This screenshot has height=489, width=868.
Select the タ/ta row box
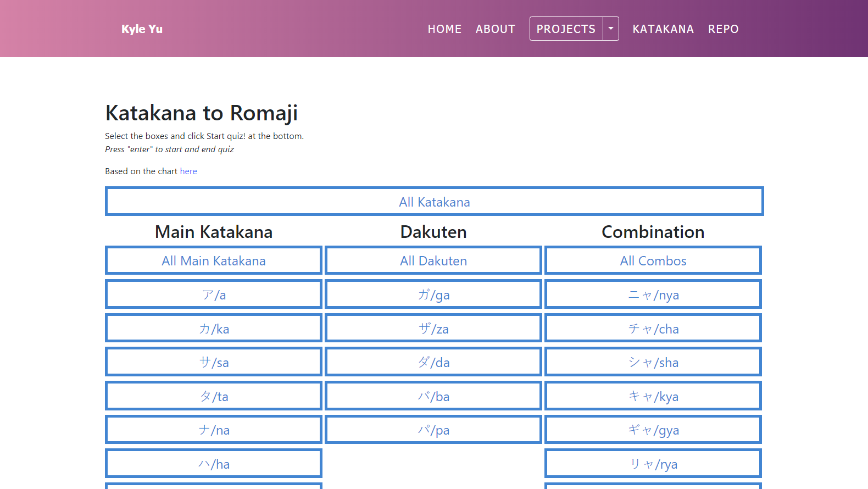tap(214, 396)
